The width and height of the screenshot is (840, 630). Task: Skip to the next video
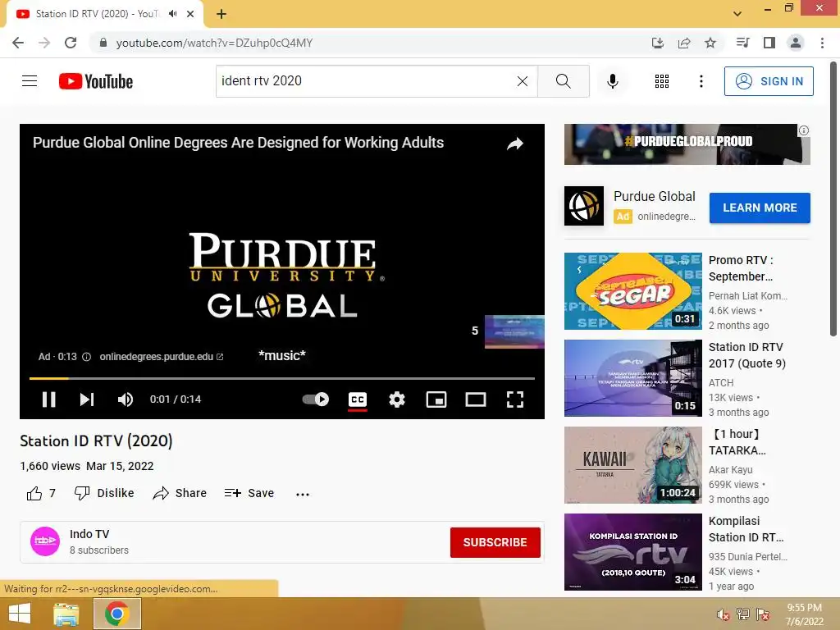87,399
